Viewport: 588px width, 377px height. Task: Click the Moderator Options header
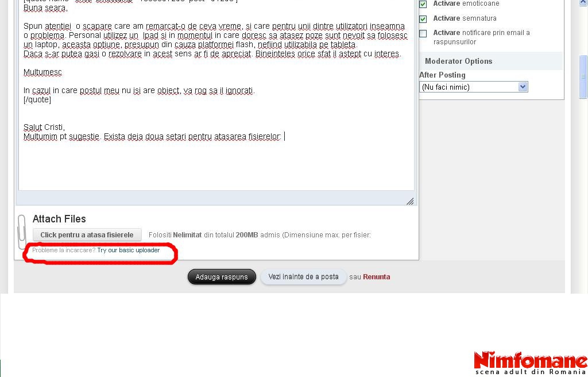458,61
